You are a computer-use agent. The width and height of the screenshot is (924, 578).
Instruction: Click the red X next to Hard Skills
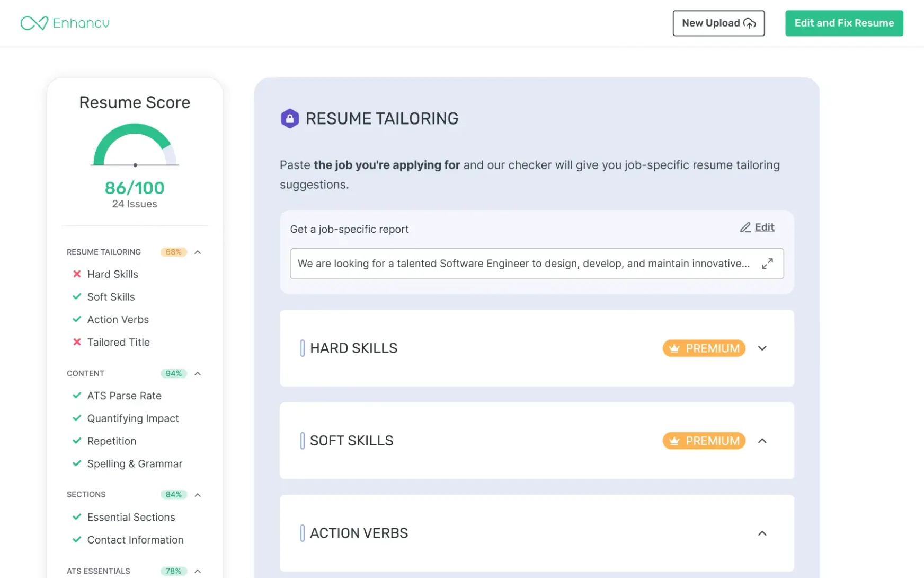(77, 274)
